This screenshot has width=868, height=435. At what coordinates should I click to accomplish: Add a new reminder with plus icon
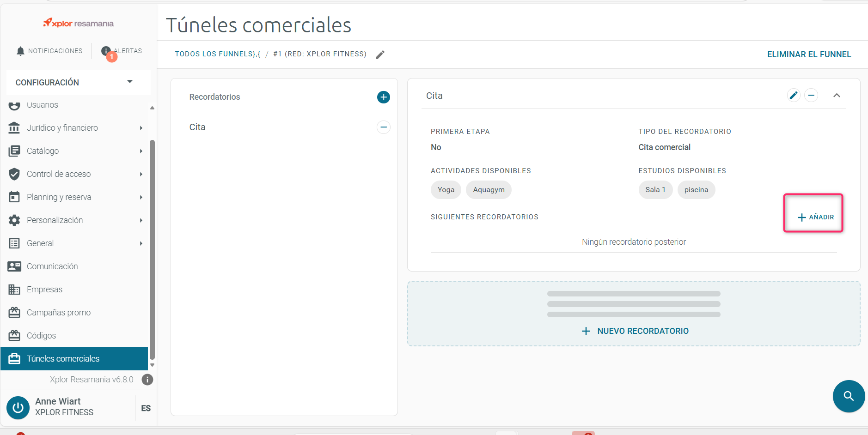tap(383, 97)
